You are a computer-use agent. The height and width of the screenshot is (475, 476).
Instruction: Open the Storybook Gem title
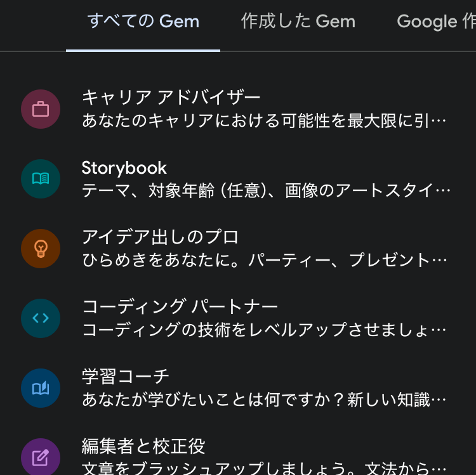point(124,168)
